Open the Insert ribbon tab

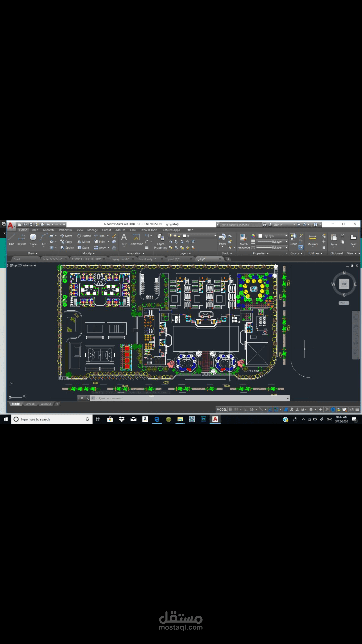click(x=35, y=230)
